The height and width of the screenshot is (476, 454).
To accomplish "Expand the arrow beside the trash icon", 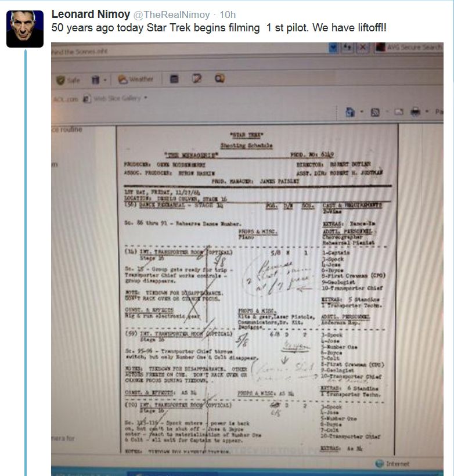I will pos(105,80).
